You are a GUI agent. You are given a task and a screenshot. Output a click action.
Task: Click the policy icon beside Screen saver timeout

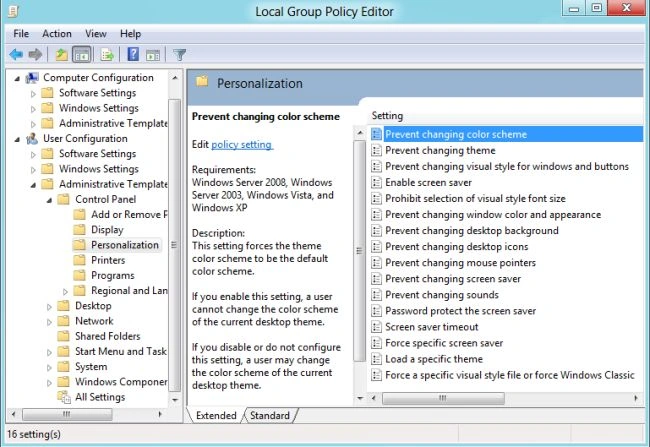pyautogui.click(x=376, y=327)
